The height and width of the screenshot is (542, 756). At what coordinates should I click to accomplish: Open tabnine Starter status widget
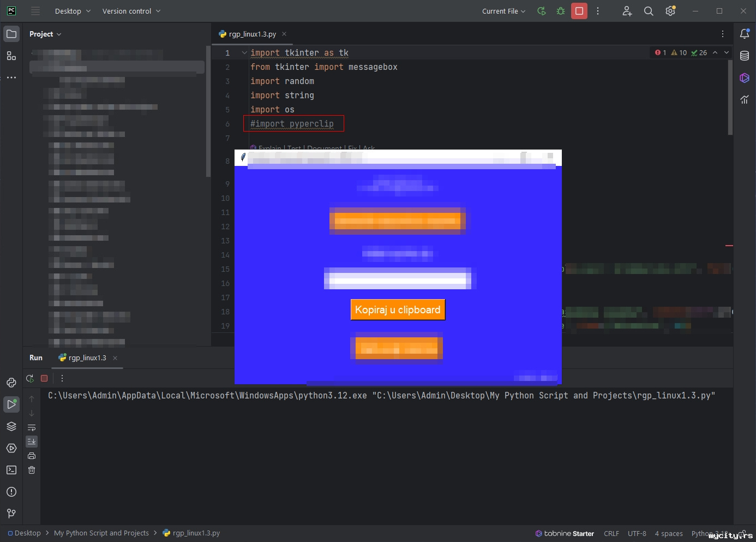(565, 533)
